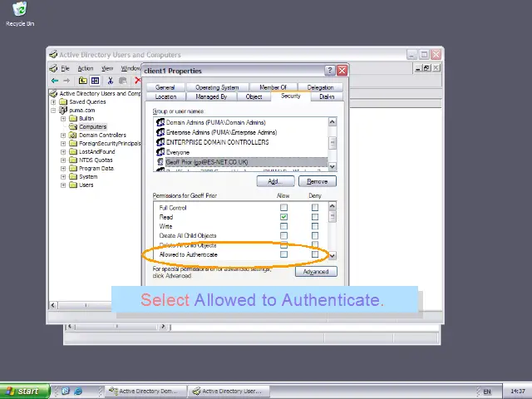Click the Add... button
Image resolution: width=532 pixels, height=399 pixels.
click(x=275, y=181)
